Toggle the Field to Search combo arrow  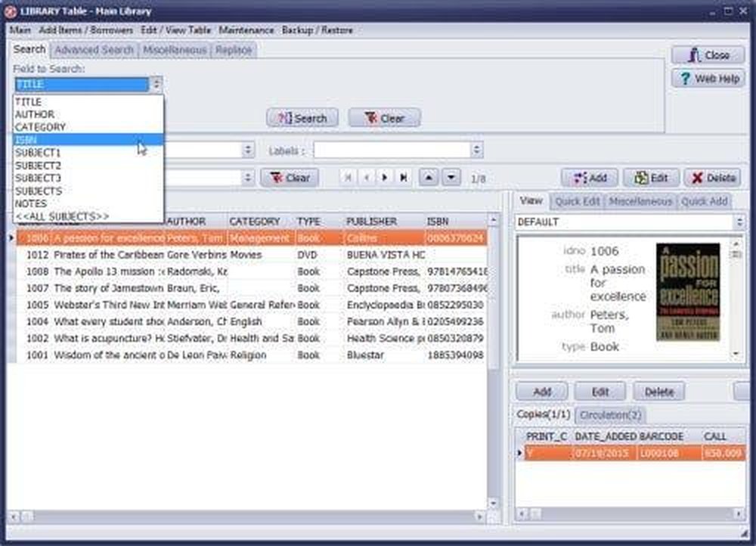point(156,85)
